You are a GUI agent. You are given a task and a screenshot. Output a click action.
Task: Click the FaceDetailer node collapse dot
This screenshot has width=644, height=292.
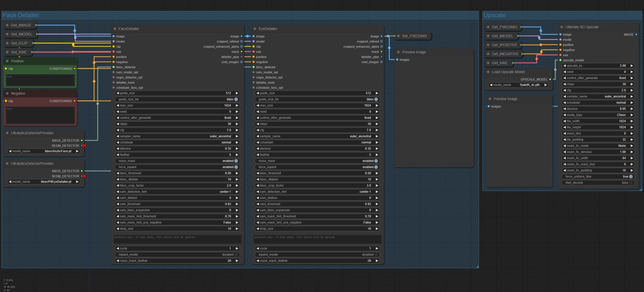click(115, 29)
